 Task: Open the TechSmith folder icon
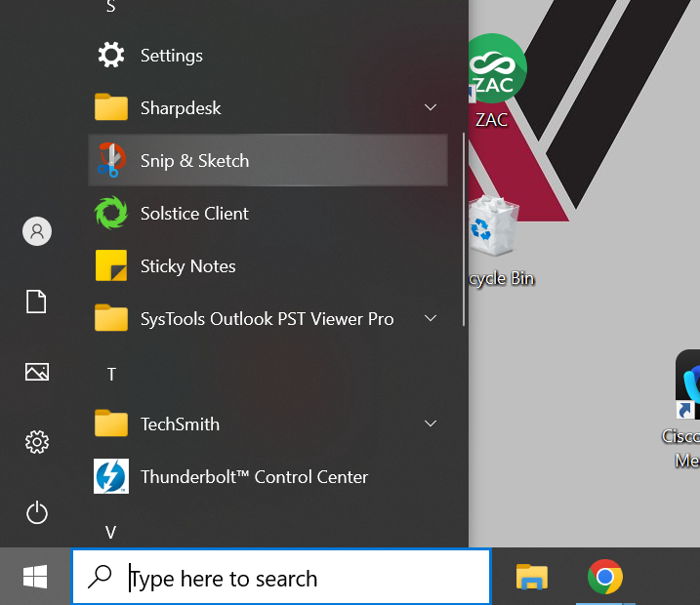point(110,423)
